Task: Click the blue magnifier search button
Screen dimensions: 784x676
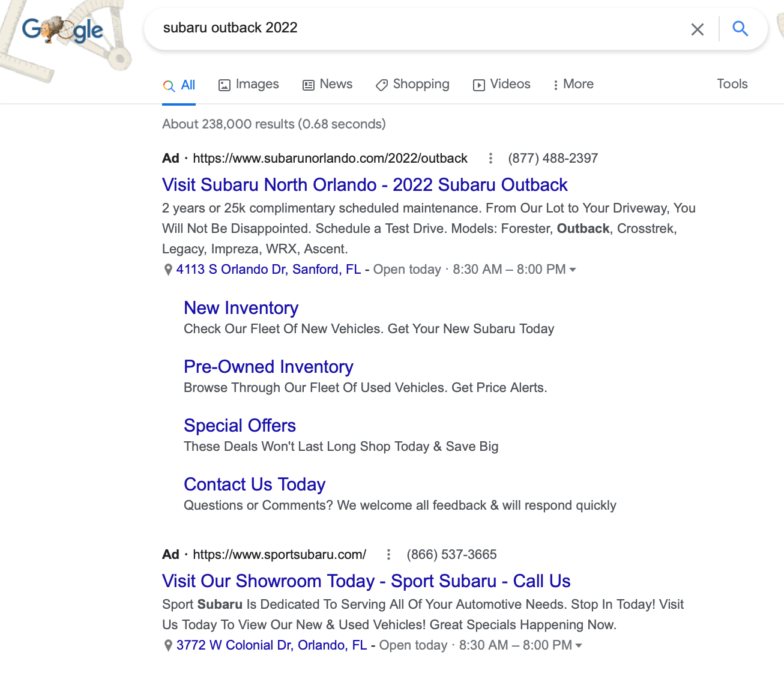Action: coord(741,29)
